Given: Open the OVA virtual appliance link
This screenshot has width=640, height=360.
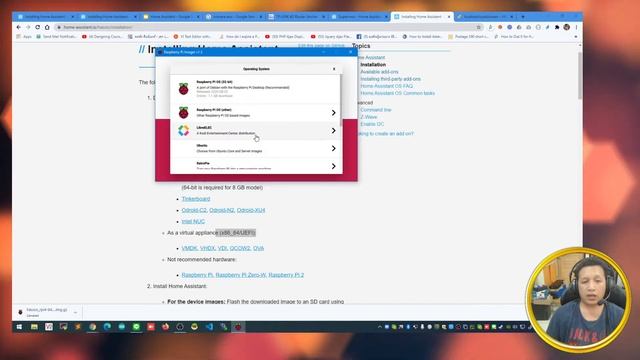Looking at the screenshot, I should 258,248.
